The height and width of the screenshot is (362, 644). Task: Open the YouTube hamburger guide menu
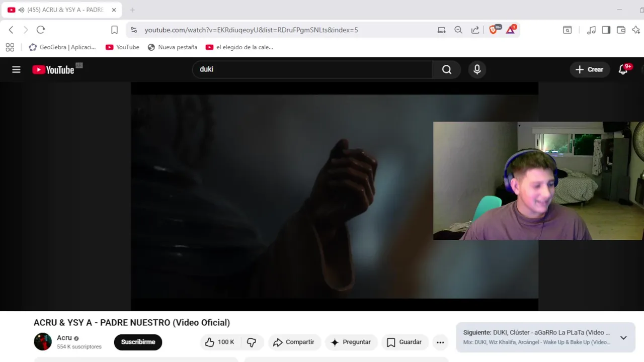coord(16,70)
